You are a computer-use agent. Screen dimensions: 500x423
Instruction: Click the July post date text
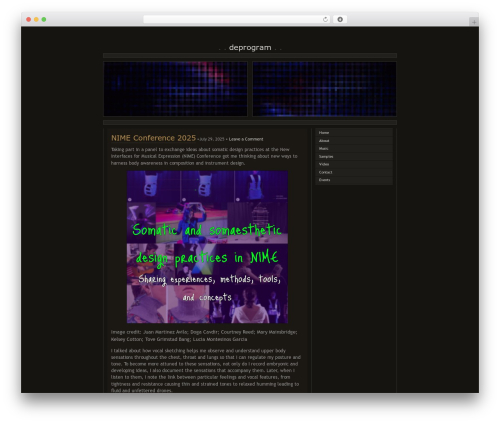tap(212, 139)
